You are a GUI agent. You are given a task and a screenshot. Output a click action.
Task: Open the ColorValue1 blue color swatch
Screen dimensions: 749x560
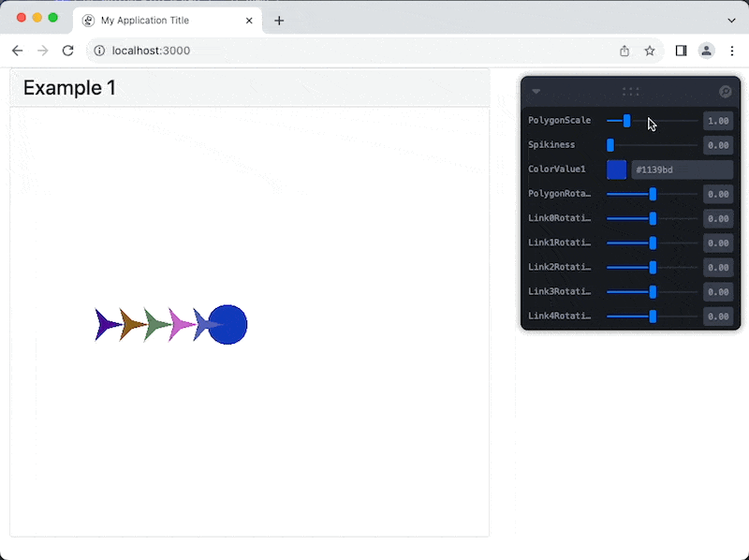click(x=616, y=169)
